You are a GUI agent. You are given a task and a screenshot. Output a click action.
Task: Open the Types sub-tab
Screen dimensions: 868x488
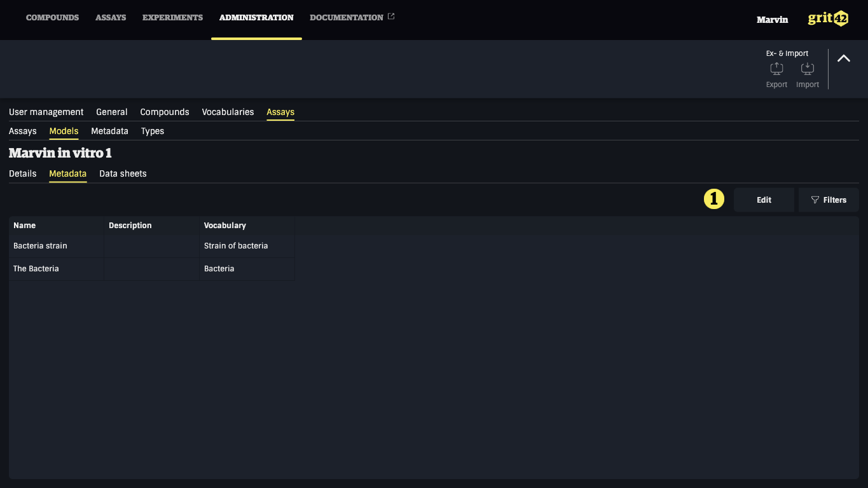coord(153,131)
